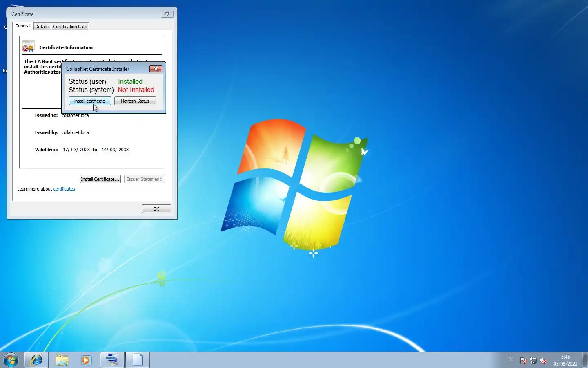Click Install certificate in CollabNet installer
The width and height of the screenshot is (588, 368).
tap(90, 101)
